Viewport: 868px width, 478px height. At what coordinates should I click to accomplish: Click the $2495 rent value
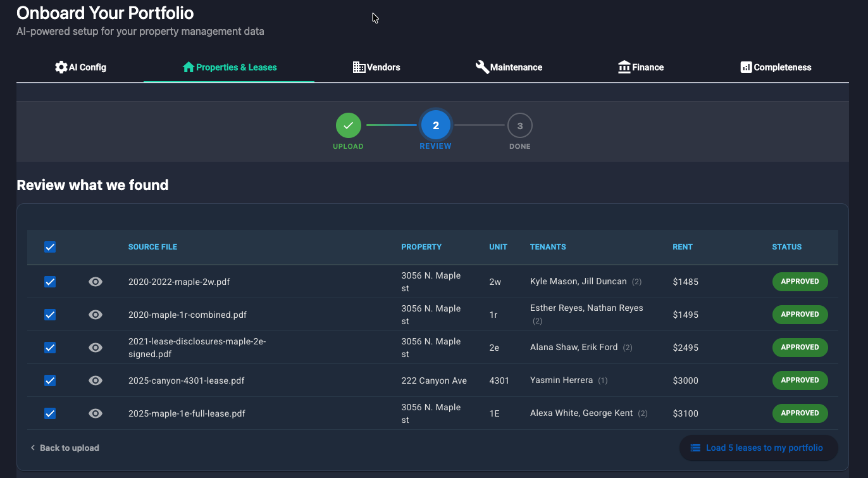[685, 348]
